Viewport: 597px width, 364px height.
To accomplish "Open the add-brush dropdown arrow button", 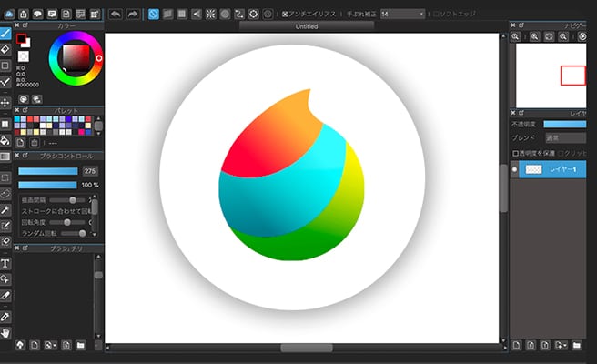I will 51,345.
